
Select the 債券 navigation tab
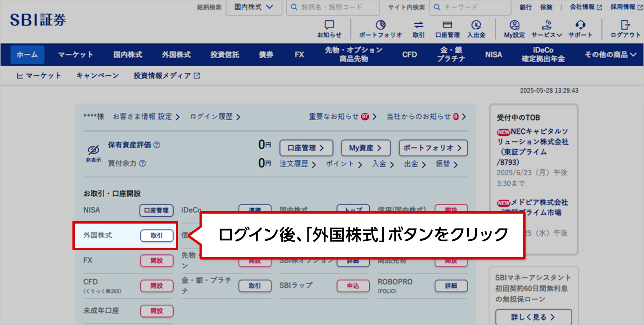266,55
